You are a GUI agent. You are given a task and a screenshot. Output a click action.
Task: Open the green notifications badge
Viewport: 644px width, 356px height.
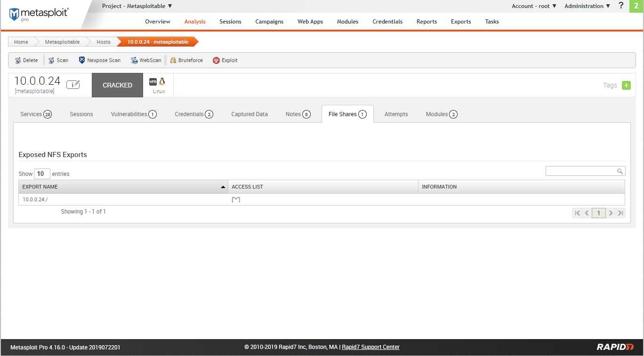click(636, 6)
